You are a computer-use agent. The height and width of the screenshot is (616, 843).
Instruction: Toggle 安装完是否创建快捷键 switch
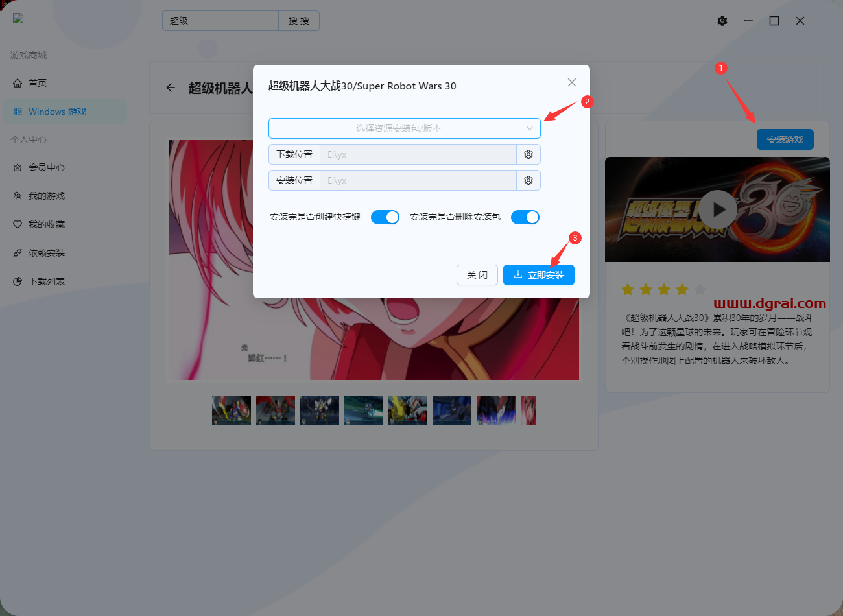pyautogui.click(x=385, y=217)
